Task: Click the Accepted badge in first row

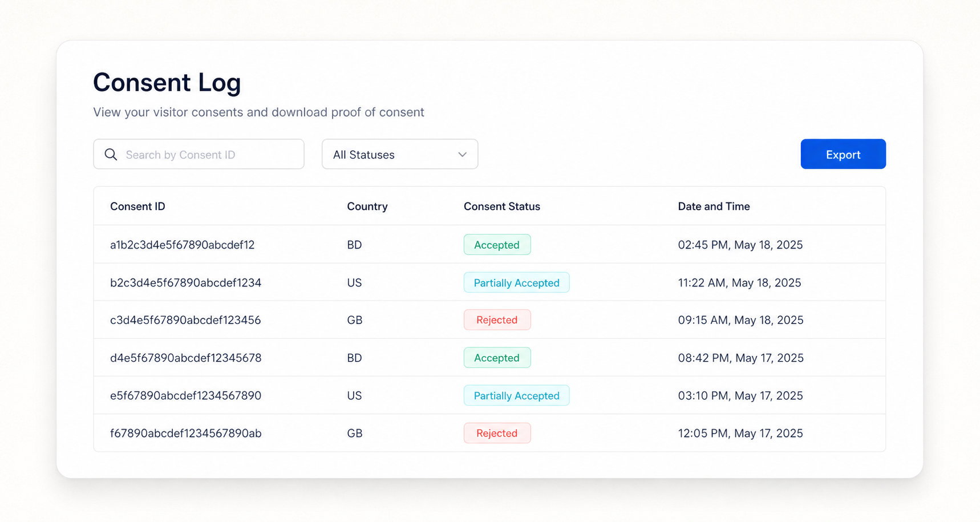Action: pos(497,245)
